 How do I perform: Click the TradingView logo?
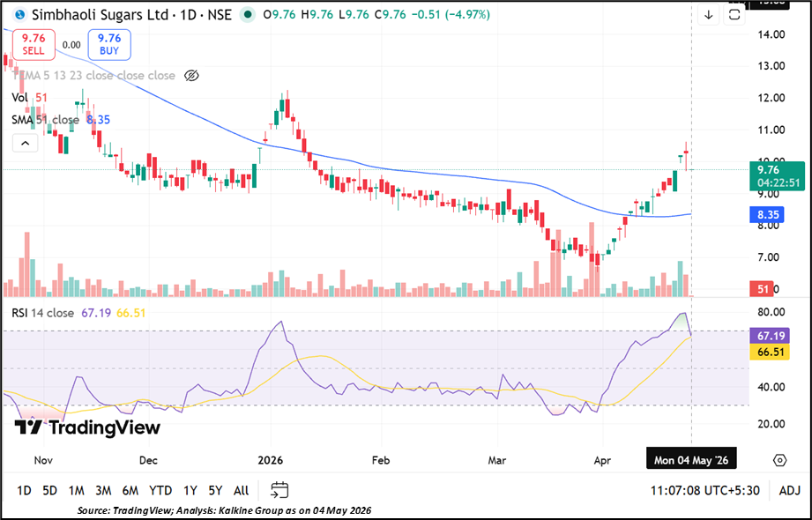[x=87, y=427]
